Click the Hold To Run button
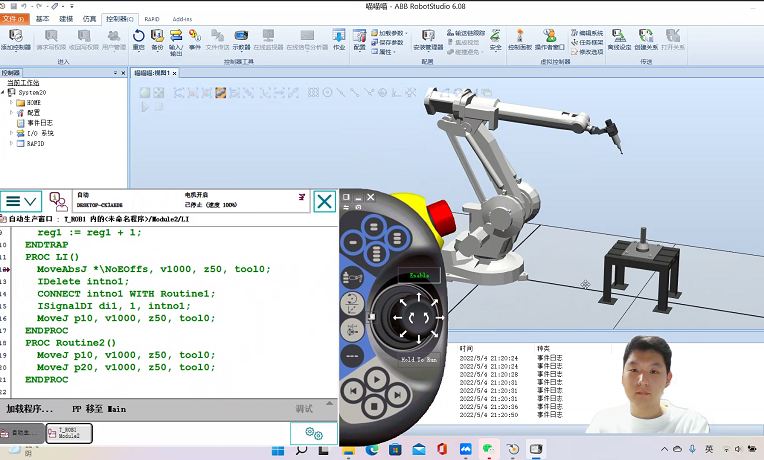Screen dimensions: 764x460 click(x=419, y=360)
